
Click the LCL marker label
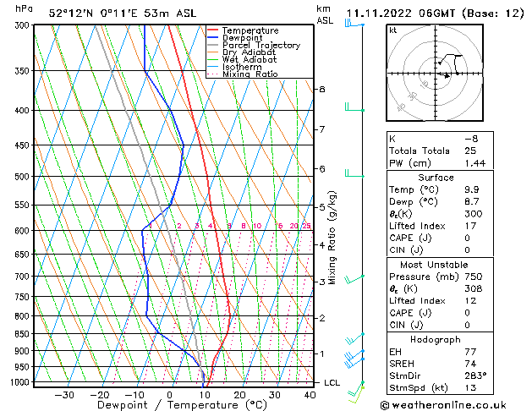(332, 383)
